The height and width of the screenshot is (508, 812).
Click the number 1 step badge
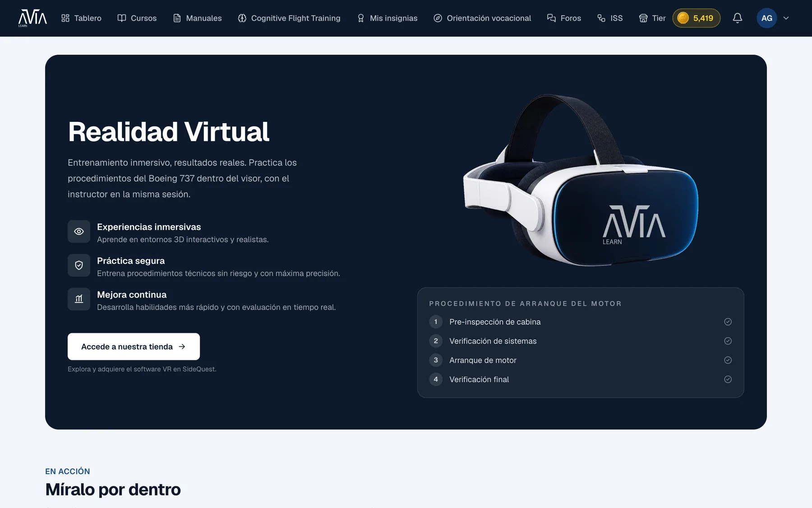pos(436,322)
